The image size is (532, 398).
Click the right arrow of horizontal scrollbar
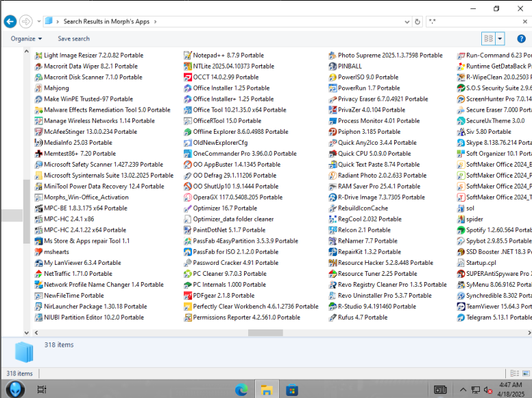tap(529, 333)
